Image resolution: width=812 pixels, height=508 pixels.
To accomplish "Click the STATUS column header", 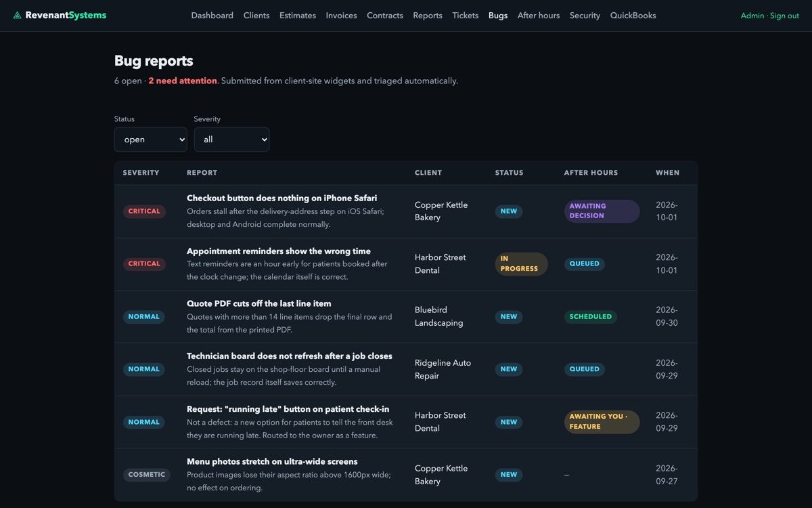I will tap(510, 173).
